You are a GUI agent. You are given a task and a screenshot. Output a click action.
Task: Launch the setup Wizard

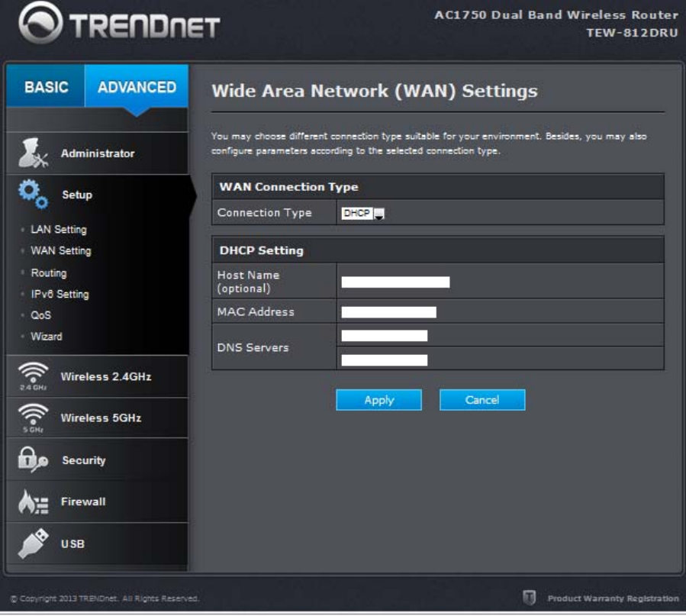click(x=47, y=337)
